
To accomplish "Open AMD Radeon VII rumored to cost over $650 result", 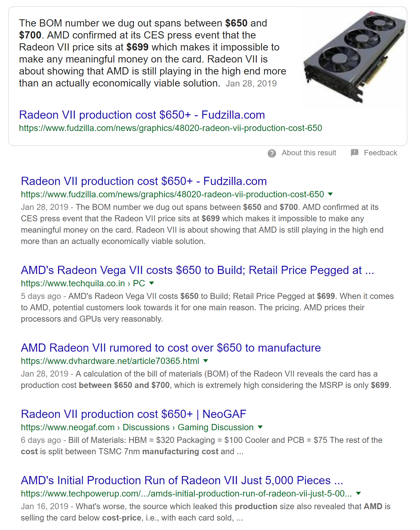I will click(171, 348).
